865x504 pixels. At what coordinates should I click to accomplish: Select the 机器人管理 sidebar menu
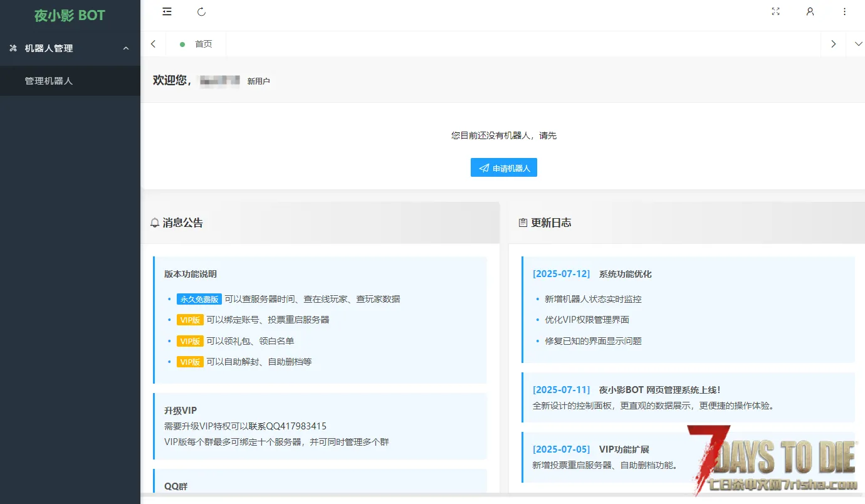pyautogui.click(x=70, y=48)
